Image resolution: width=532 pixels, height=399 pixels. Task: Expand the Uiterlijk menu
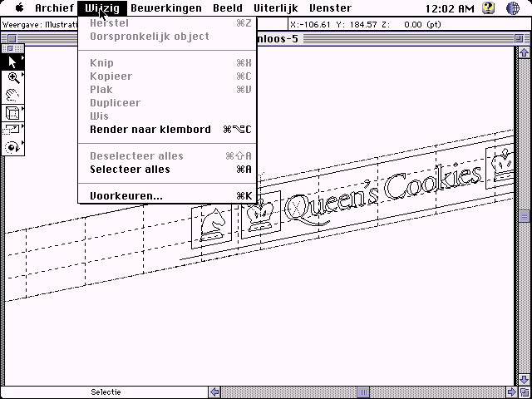(x=275, y=7)
